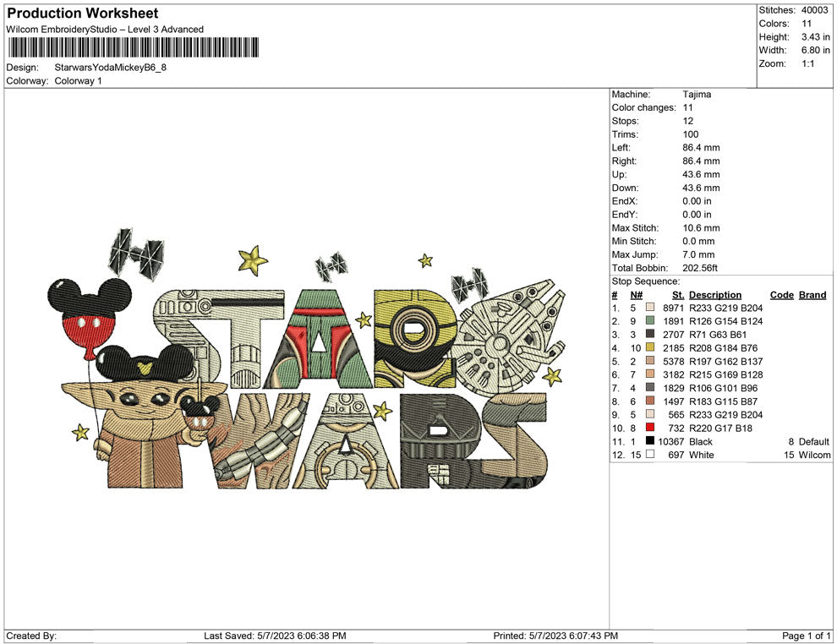Select design name StarwarsYodaMickeyB6_8
This screenshot has width=837, height=644.
[x=111, y=68]
